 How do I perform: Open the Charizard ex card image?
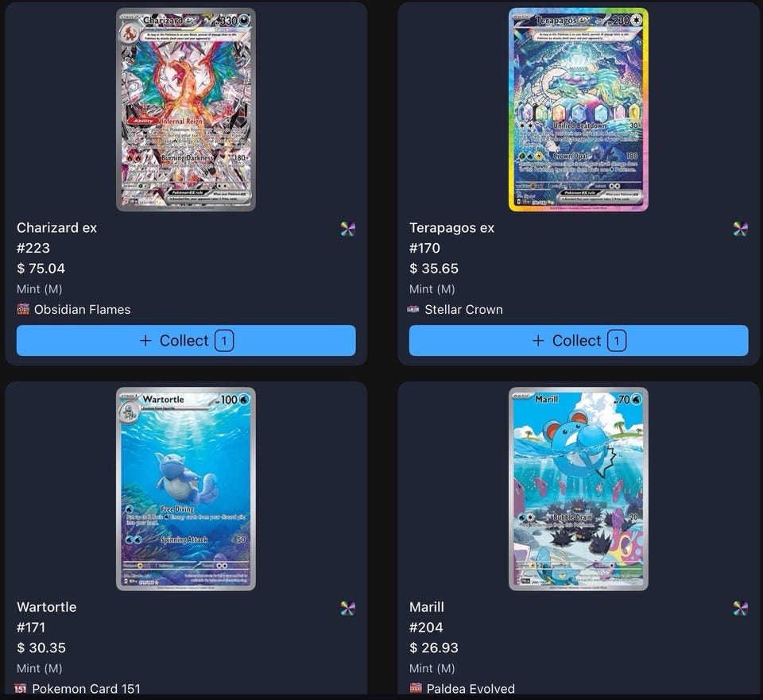186,110
